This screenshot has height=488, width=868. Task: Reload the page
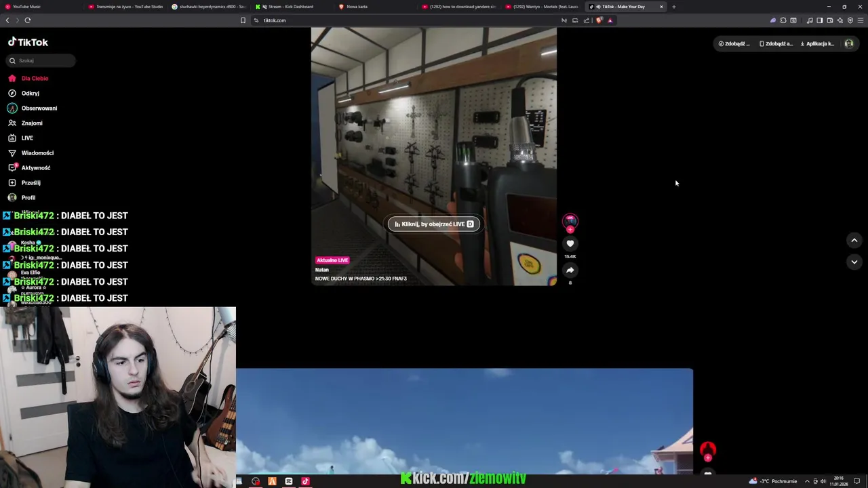(28, 20)
